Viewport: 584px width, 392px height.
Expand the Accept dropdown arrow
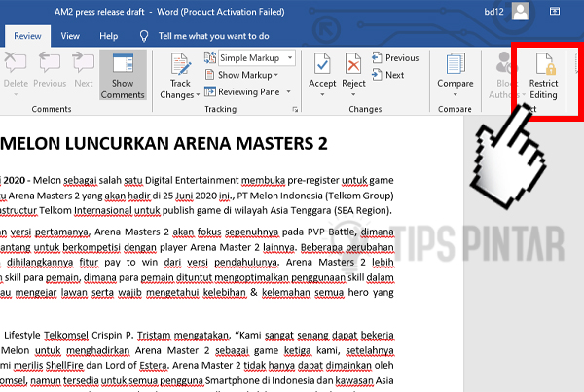pyautogui.click(x=322, y=94)
